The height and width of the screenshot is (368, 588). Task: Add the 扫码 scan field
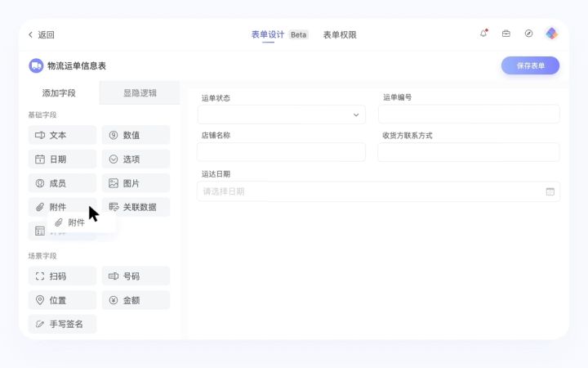pos(62,276)
